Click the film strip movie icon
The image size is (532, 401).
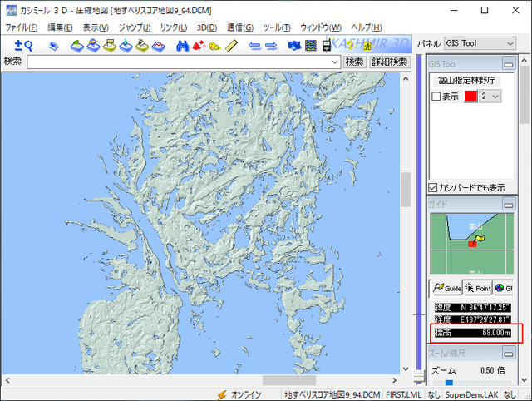tap(311, 45)
